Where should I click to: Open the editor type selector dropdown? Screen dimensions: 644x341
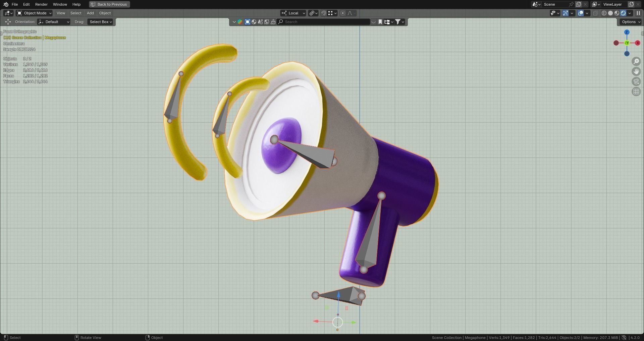click(8, 13)
